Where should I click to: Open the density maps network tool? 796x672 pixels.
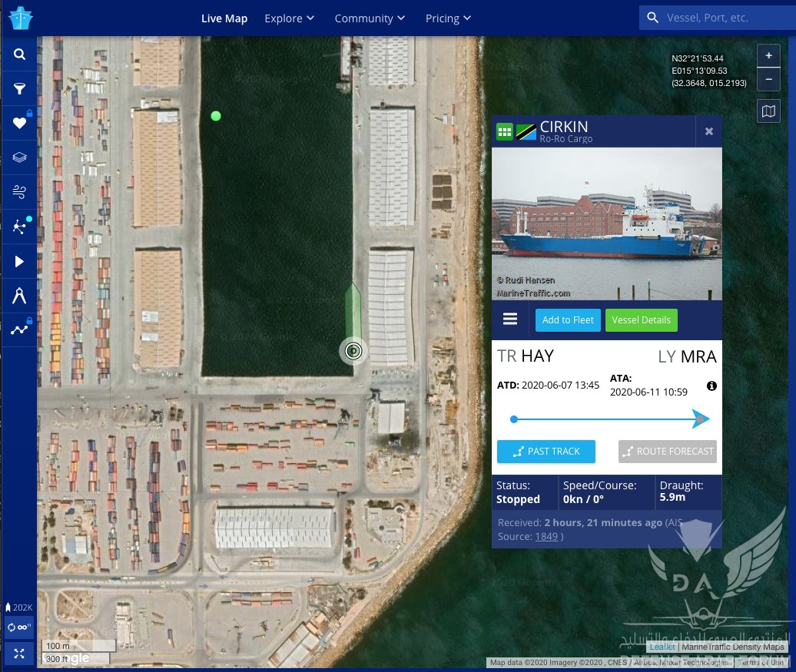[x=19, y=227]
